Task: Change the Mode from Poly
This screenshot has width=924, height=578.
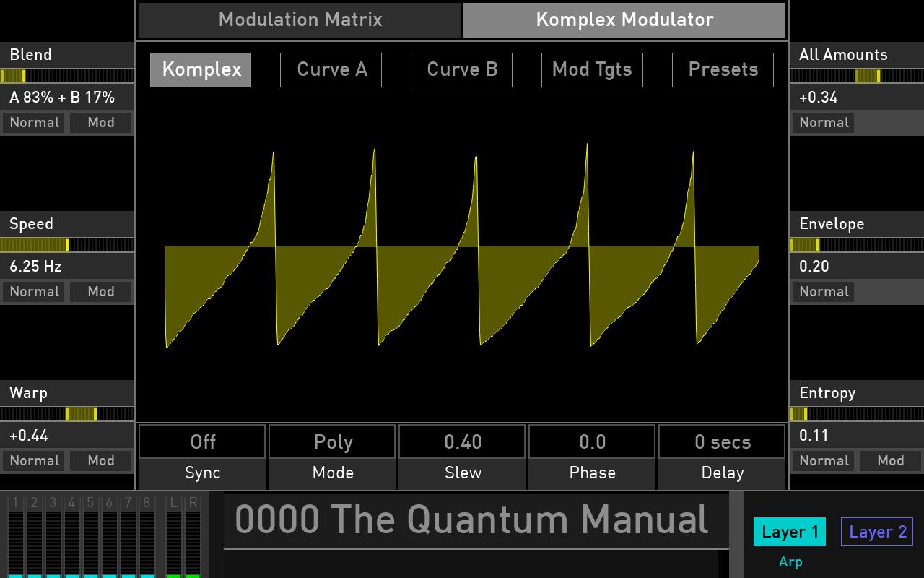Action: click(x=332, y=441)
